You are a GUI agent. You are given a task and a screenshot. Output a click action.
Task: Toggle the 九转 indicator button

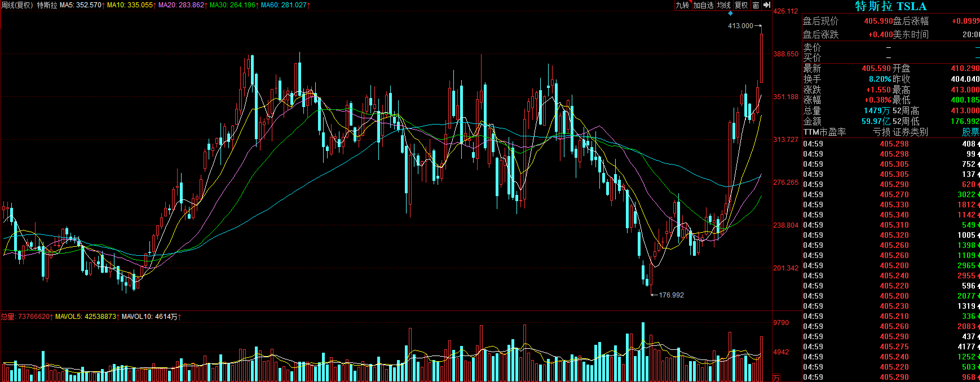pos(683,5)
